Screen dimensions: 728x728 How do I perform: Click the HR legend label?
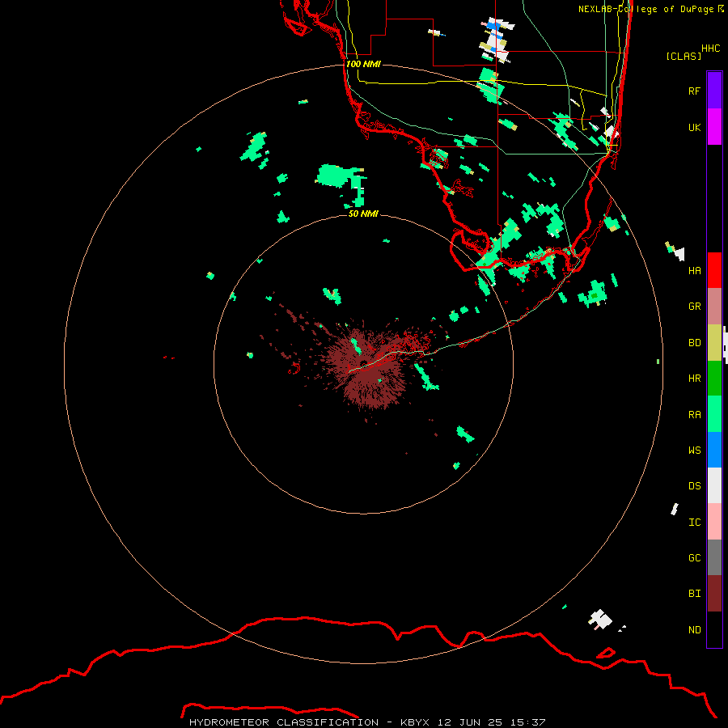694,379
